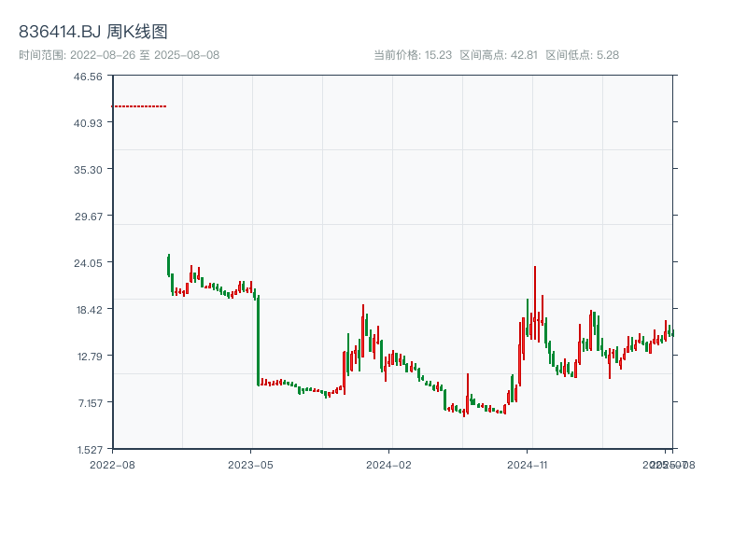This screenshot has width=747, height=560.
Task: Click the long green drop candle near 2023-05
Action: [x=259, y=341]
